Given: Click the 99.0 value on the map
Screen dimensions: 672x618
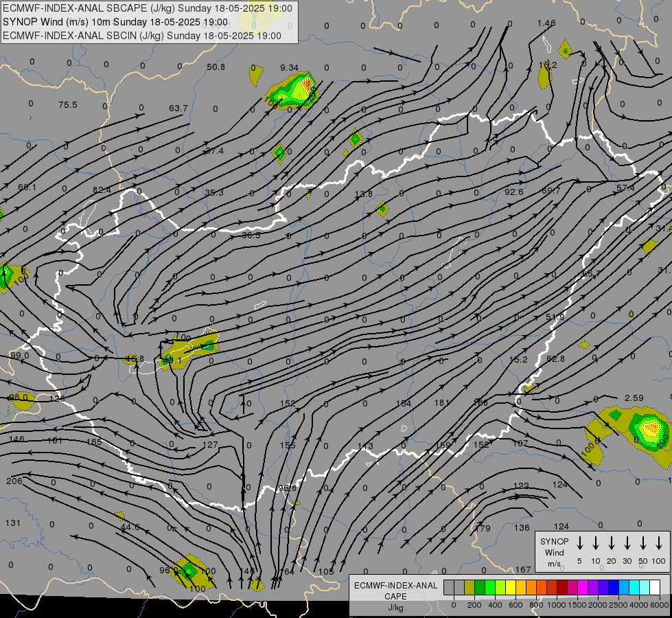Looking at the screenshot, I should click(x=20, y=356).
